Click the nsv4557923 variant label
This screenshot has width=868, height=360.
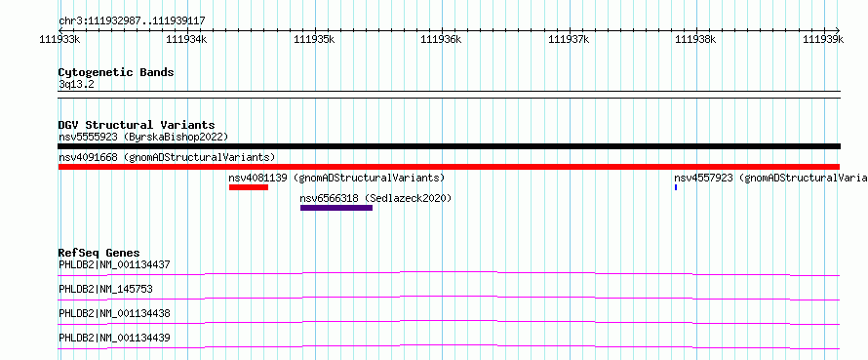pyautogui.click(x=770, y=178)
